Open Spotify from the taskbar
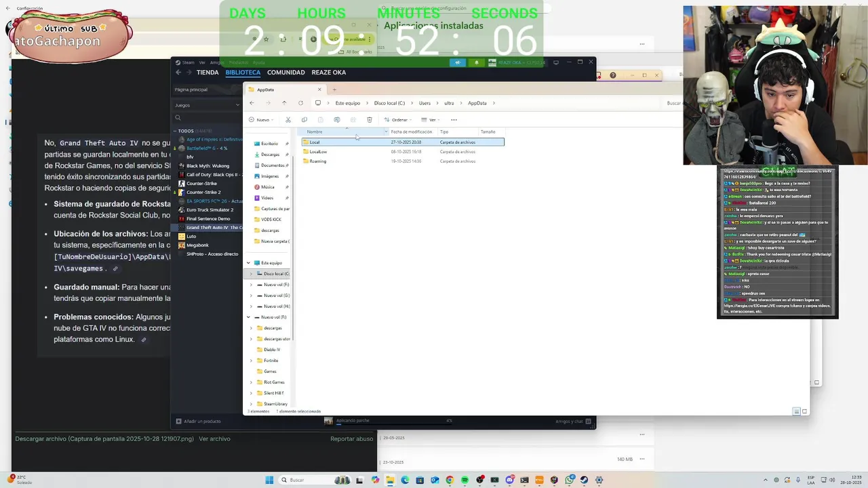Image resolution: width=868 pixels, height=488 pixels. [x=465, y=480]
